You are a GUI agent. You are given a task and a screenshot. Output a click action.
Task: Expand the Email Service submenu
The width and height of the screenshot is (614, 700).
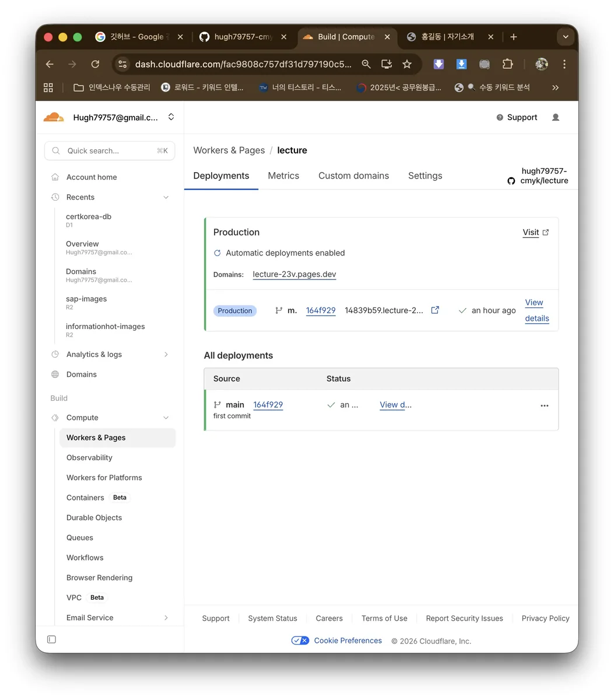166,618
